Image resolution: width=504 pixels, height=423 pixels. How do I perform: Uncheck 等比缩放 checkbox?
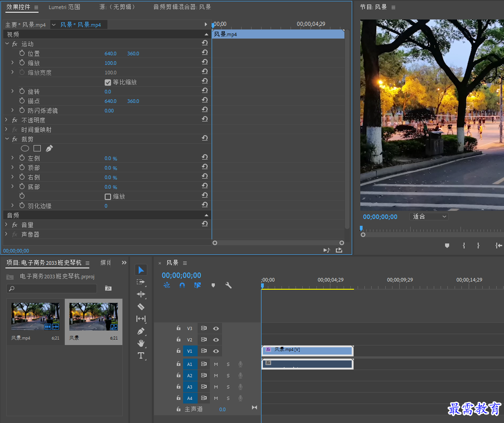click(x=108, y=83)
